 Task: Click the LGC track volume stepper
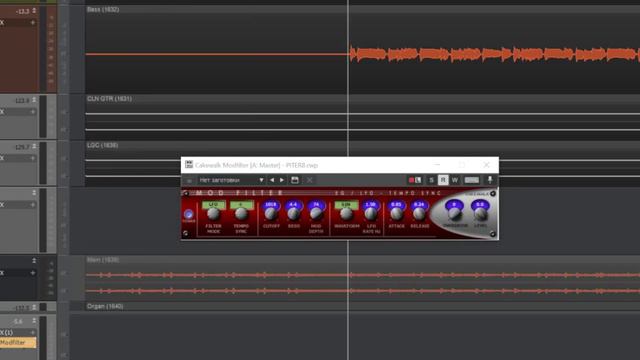(x=34, y=147)
